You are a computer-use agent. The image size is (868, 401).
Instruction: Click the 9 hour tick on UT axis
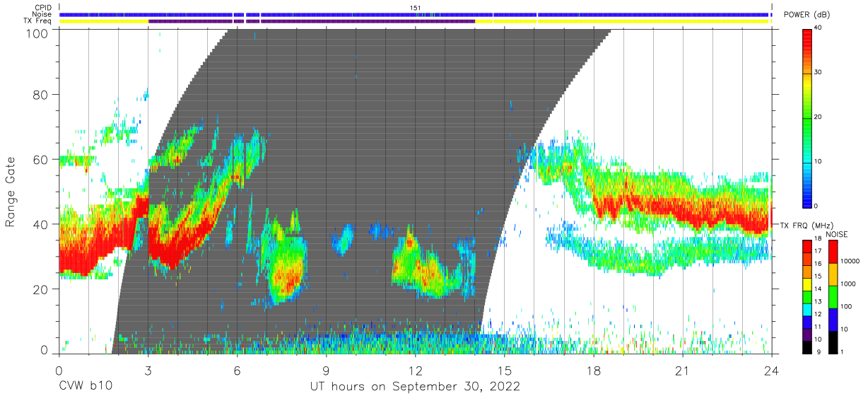tap(326, 371)
